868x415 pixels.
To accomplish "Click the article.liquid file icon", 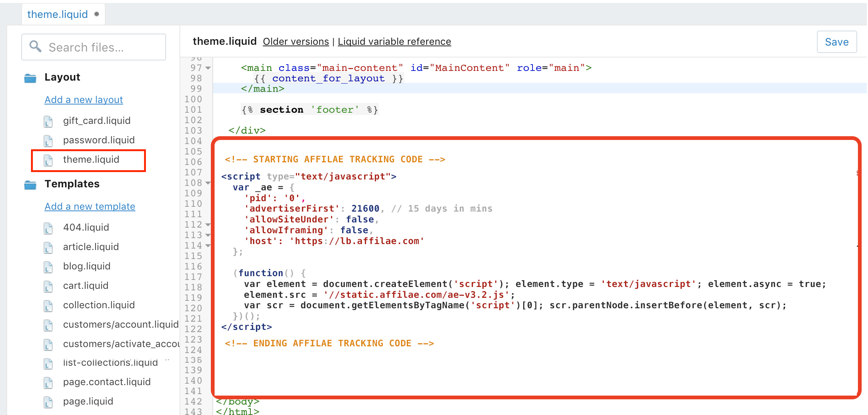I will (48, 247).
